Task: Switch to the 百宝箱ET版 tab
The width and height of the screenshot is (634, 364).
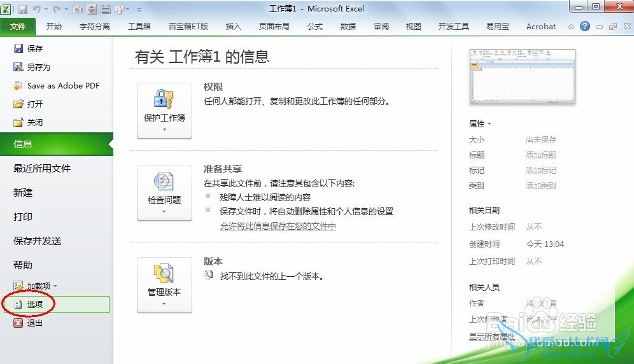Action: [x=188, y=27]
